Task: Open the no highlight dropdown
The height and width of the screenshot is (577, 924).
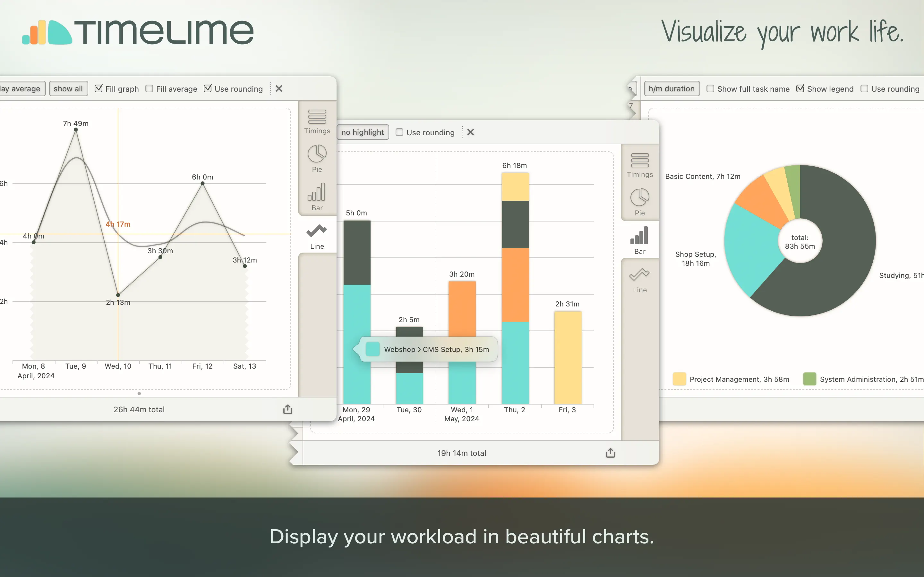Action: tap(362, 132)
